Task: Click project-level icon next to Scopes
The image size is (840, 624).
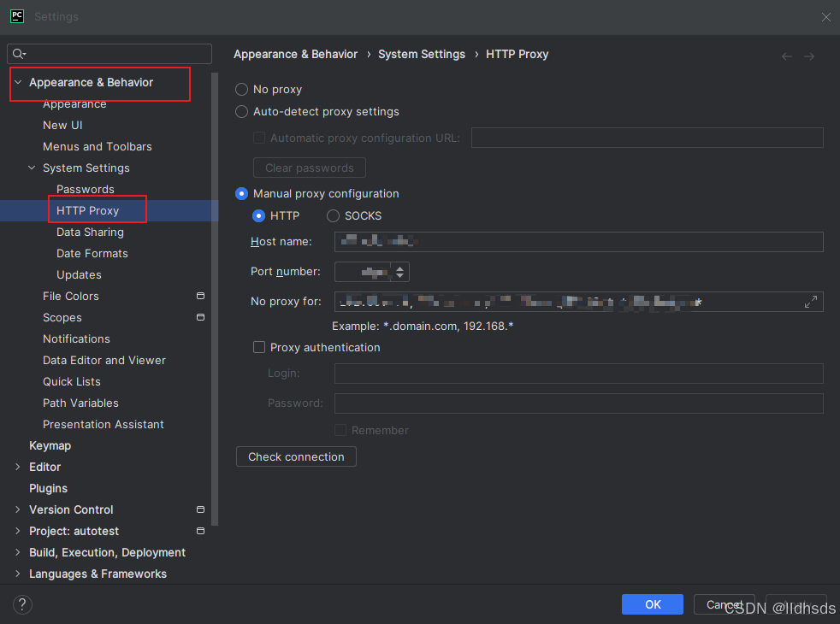Action: point(200,317)
